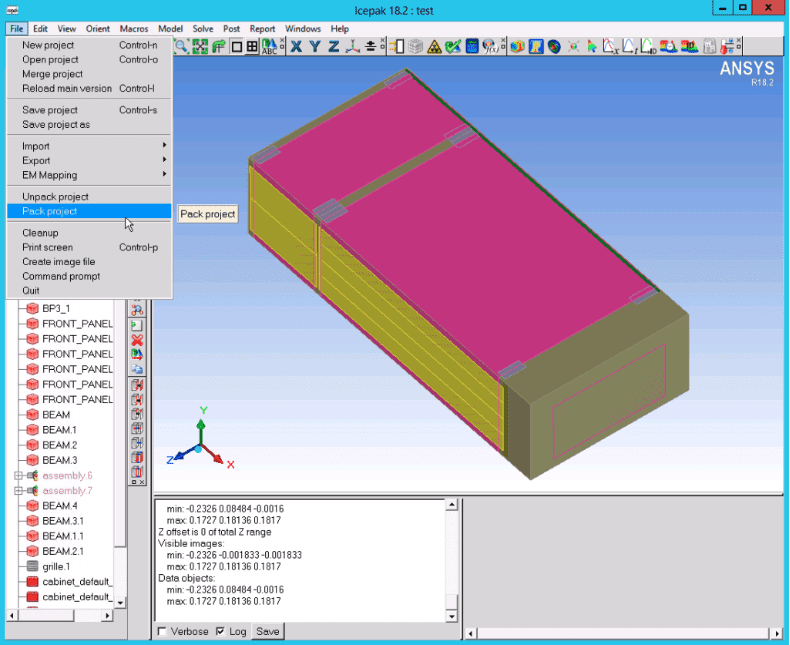Click the blue calculator run solution icon
This screenshot has width=790, height=645.
coord(472,47)
